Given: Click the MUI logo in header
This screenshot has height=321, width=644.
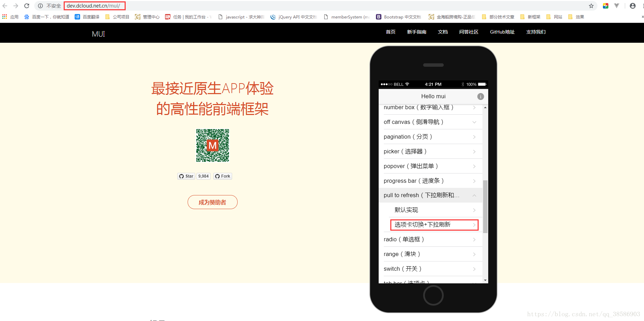Looking at the screenshot, I should pos(99,34).
